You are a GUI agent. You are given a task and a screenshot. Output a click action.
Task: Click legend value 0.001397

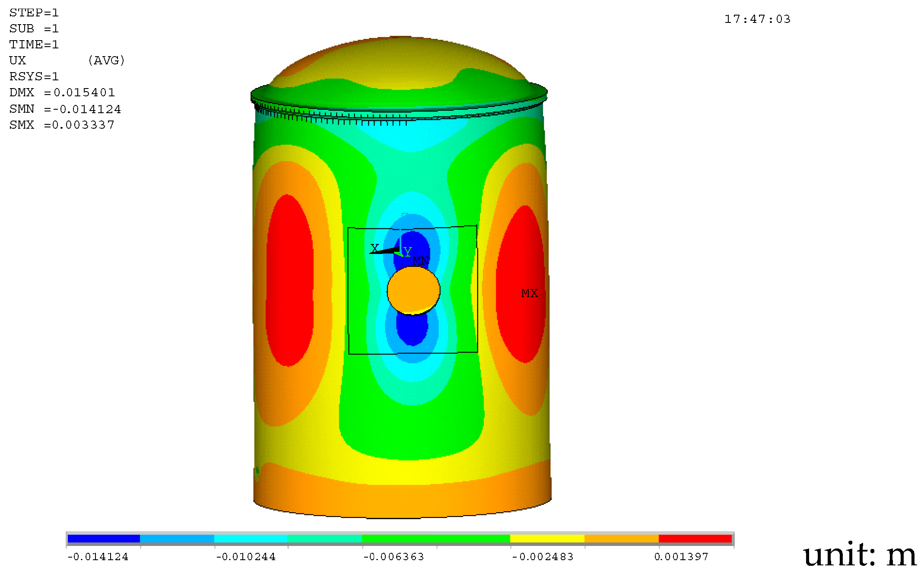pos(681,557)
